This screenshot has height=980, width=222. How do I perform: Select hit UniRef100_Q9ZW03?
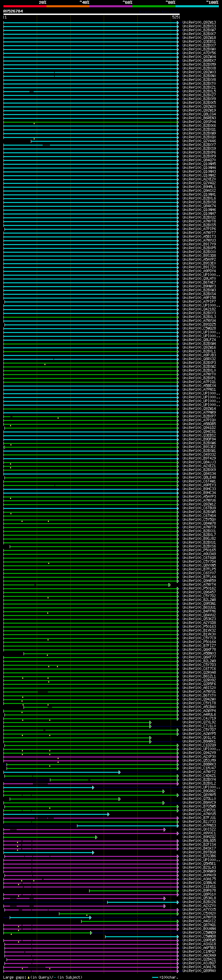coord(199,72)
